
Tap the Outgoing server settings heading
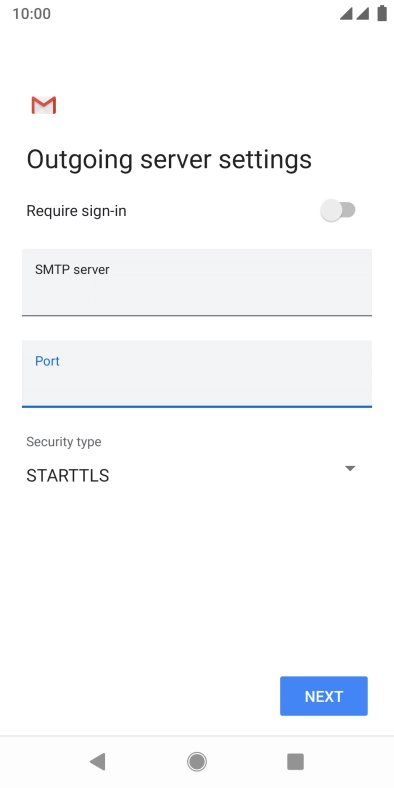[x=169, y=159]
